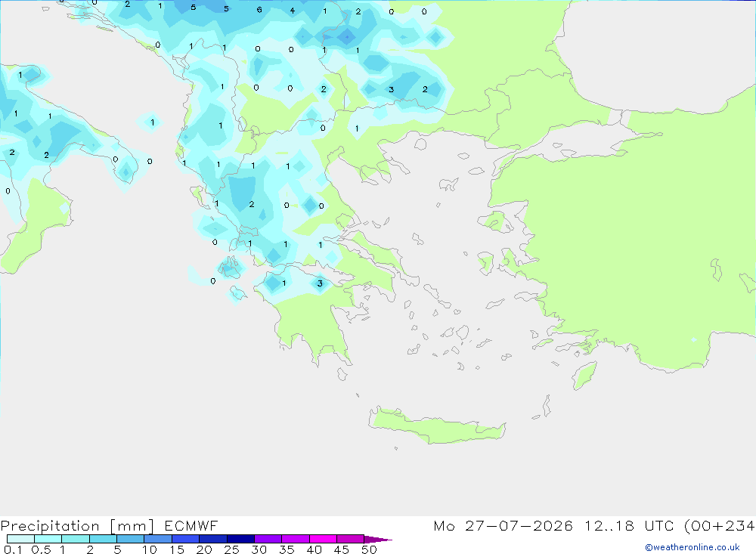The height and width of the screenshot is (554, 756).
Task: Click the ECMWF model label
Action: (x=191, y=525)
